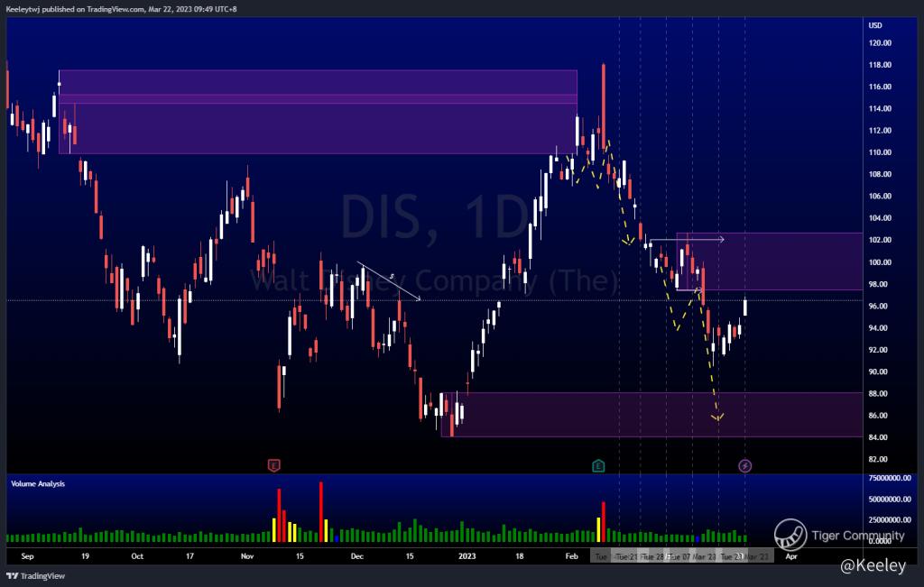
Task: Open the green earnings E marker
Action: (x=598, y=466)
